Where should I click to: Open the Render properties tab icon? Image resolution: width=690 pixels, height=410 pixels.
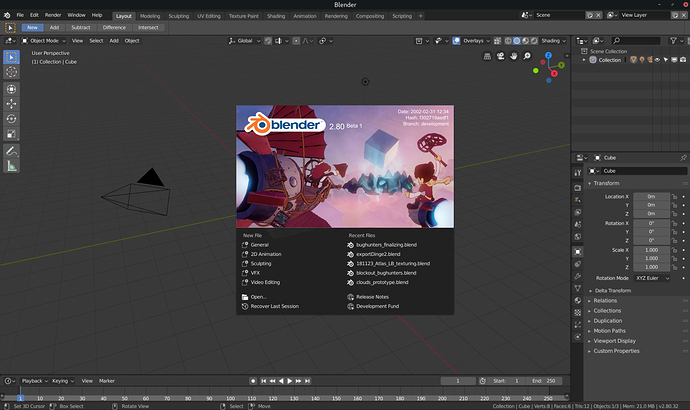click(x=578, y=188)
